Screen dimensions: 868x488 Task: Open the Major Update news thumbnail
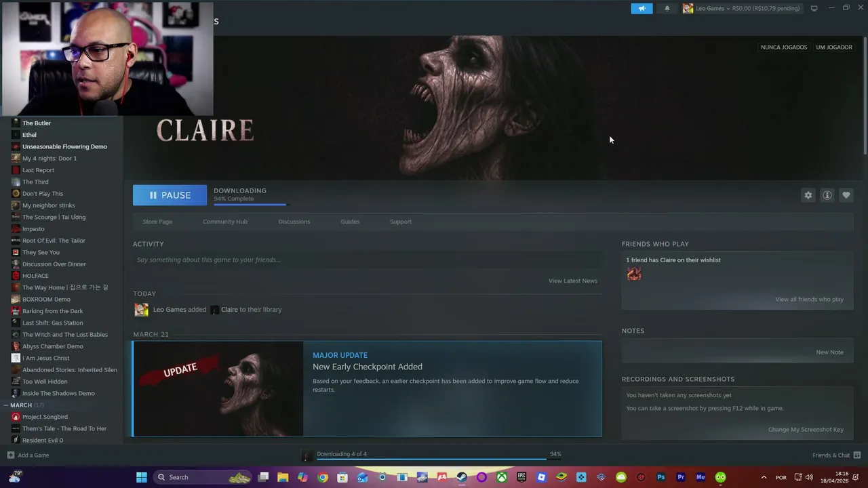(218, 388)
